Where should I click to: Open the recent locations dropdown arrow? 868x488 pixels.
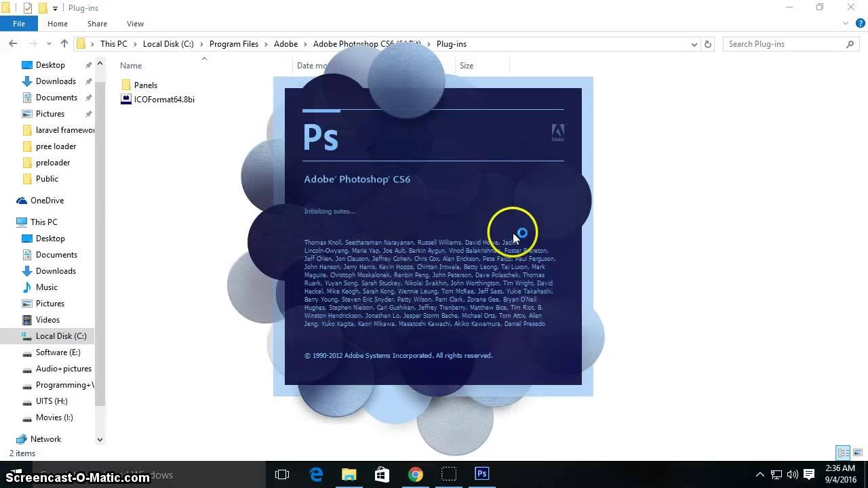[49, 44]
